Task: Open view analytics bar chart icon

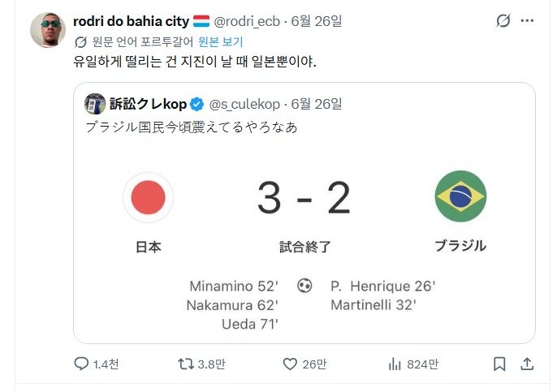Action: pos(395,364)
